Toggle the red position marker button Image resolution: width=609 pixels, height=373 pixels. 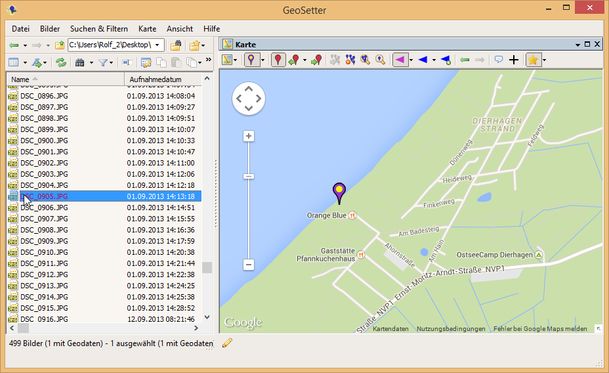pyautogui.click(x=278, y=60)
